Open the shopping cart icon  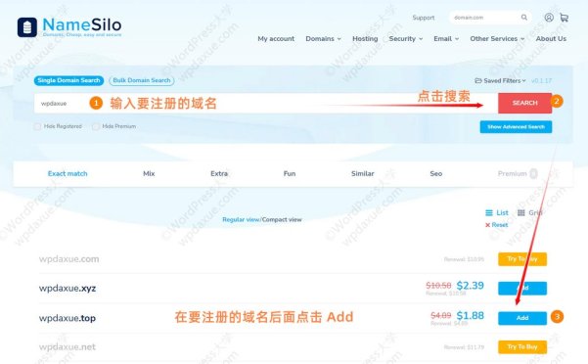[564, 18]
